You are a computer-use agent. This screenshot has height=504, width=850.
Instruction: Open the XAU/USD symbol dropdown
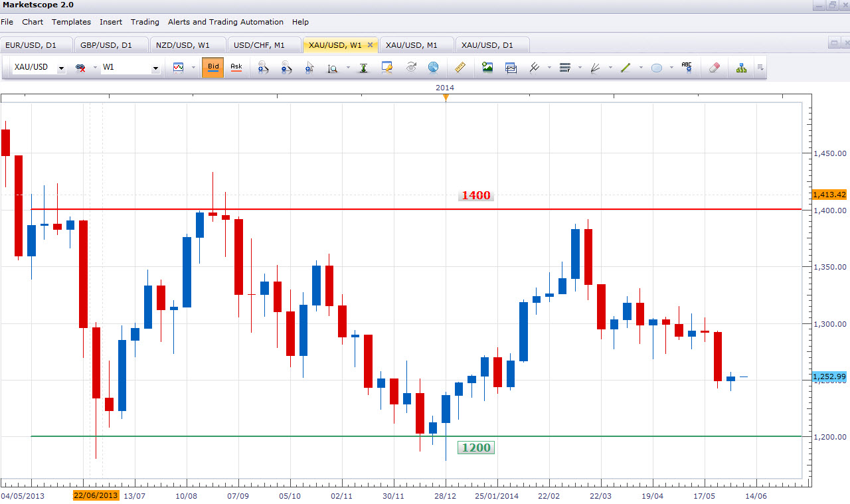(x=61, y=68)
